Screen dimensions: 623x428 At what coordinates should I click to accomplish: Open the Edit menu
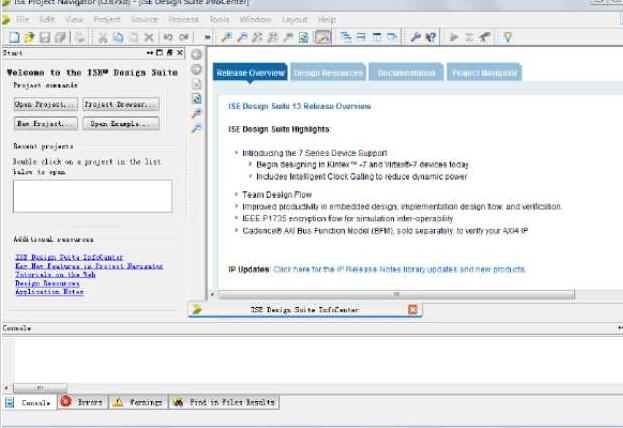coord(47,19)
